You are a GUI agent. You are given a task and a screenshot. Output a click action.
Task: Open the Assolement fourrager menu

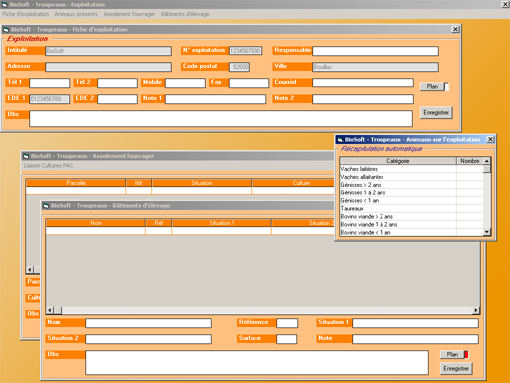(129, 14)
